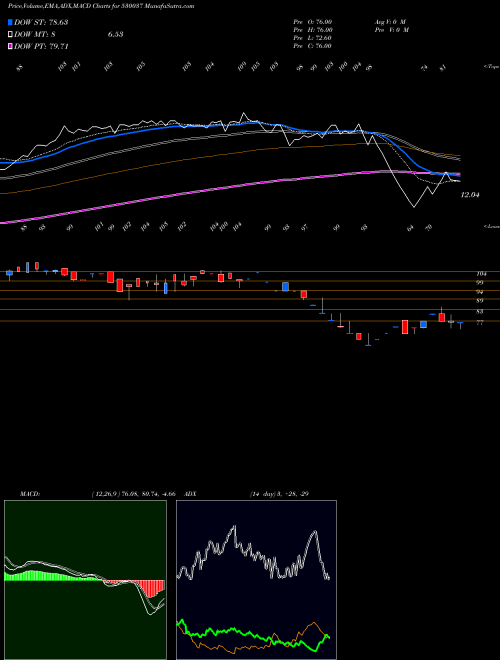
Task: Click the last candlestick at 77 level
Action: [x=460, y=324]
